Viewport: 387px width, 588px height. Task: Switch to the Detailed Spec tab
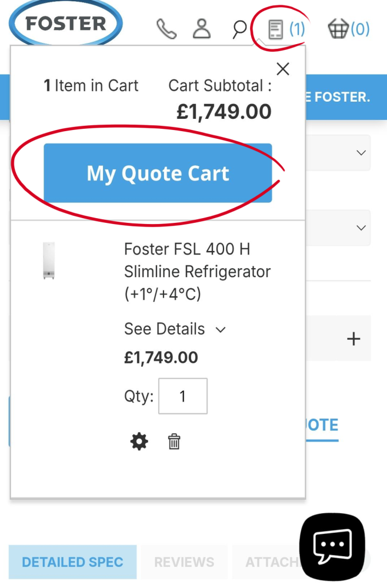tap(73, 562)
